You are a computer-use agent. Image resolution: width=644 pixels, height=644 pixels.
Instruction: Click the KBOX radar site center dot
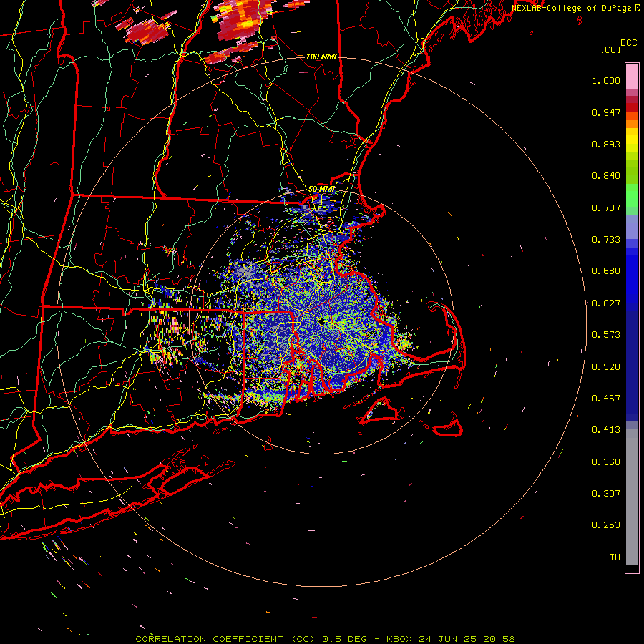(323, 321)
